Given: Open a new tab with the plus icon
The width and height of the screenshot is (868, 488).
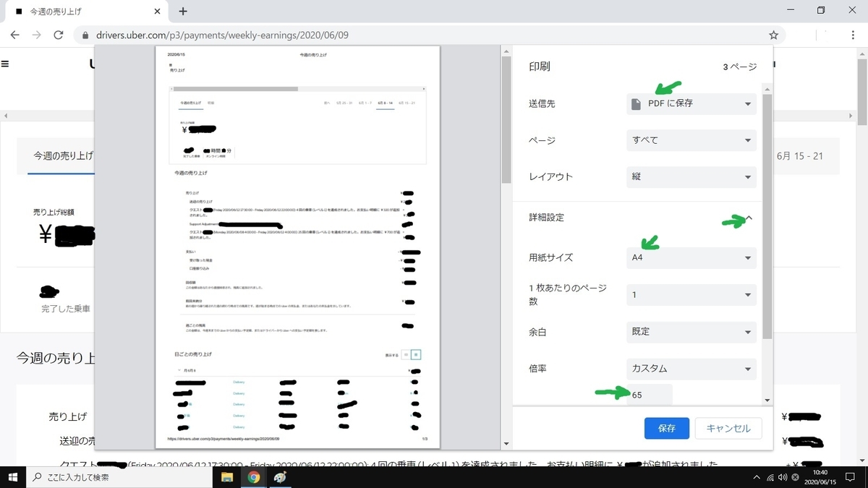Looking at the screenshot, I should 183,11.
